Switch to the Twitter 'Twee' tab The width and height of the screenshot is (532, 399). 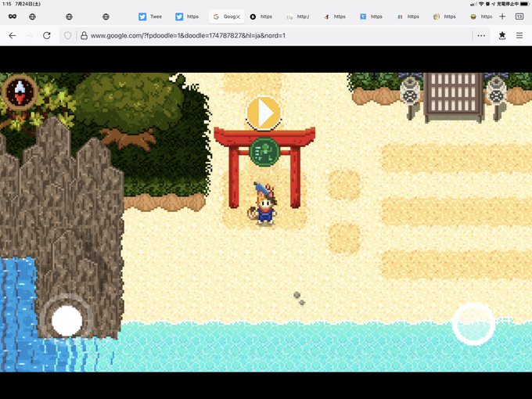click(x=151, y=16)
